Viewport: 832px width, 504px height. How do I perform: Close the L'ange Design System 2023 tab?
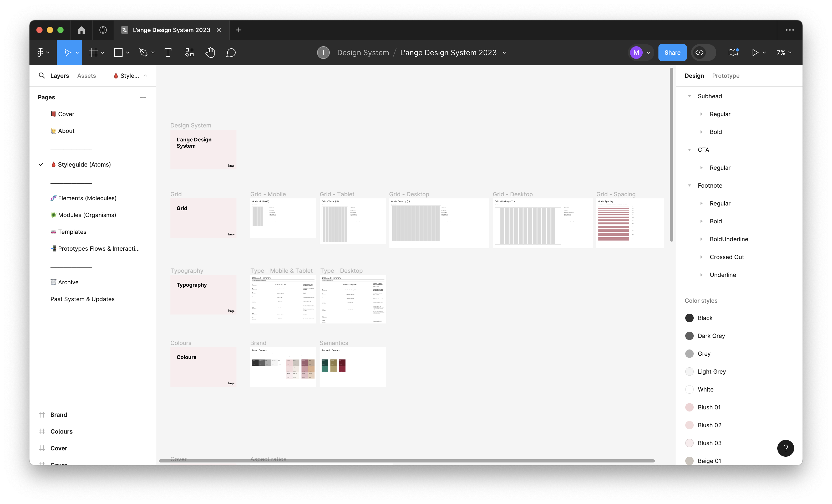tap(219, 30)
